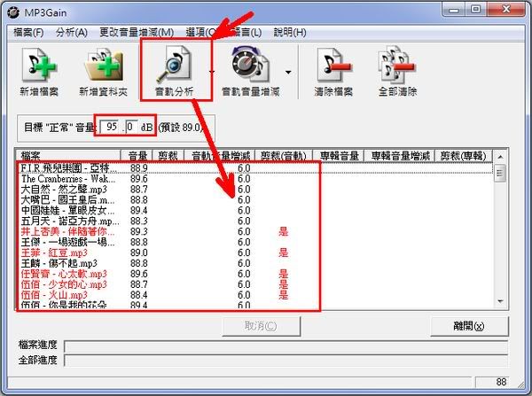Sort by the 檔案 column header
The width and height of the screenshot is (532, 396).
tap(69, 156)
